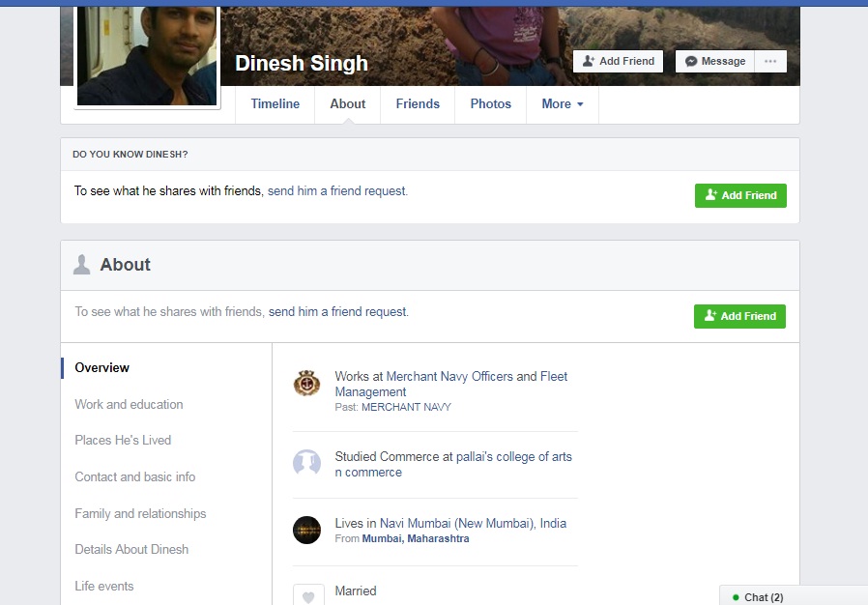Image resolution: width=868 pixels, height=605 pixels.
Task: Open Life events section
Action: [104, 586]
